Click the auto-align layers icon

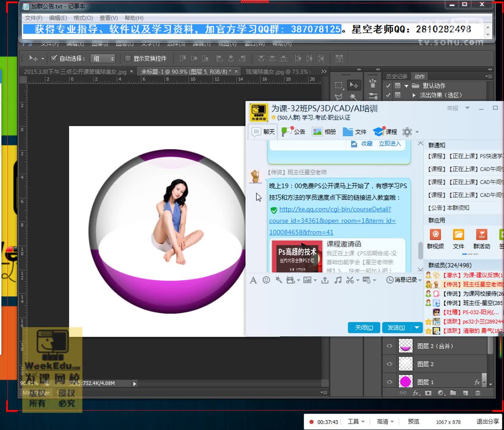(339, 59)
